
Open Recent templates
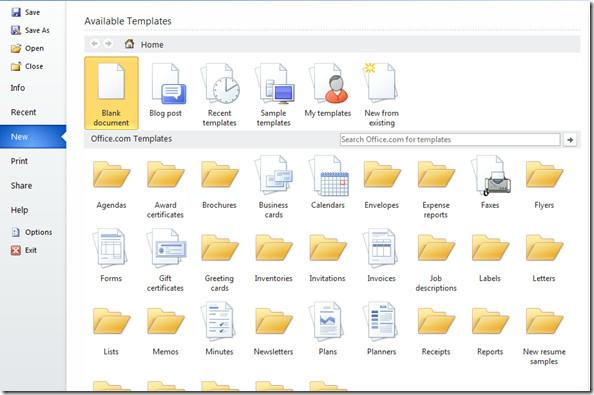(x=219, y=95)
